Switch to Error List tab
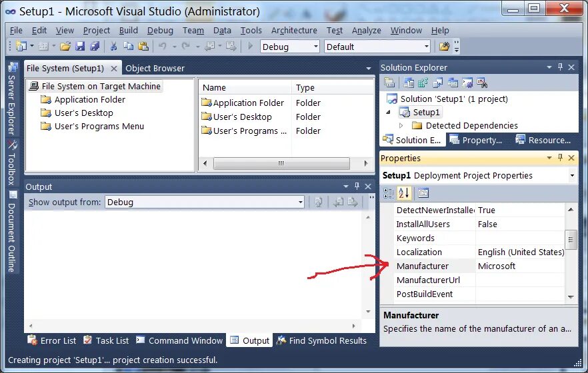 52,340
